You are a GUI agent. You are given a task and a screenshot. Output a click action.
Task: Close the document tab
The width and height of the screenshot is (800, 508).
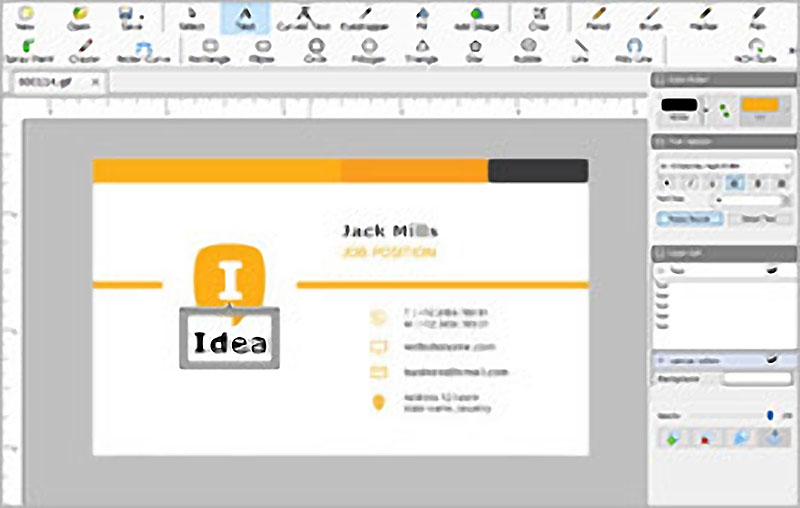coord(95,82)
